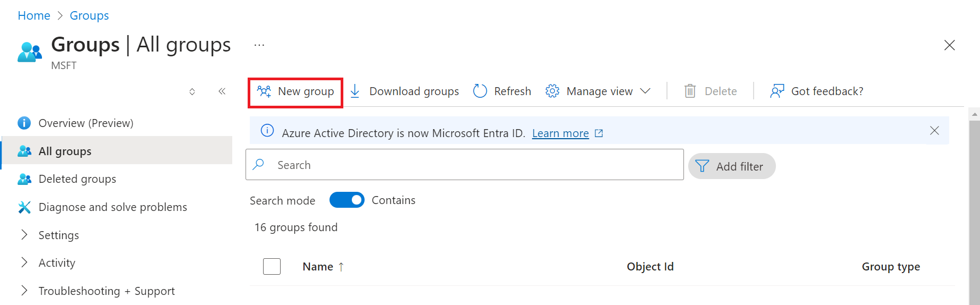Open Overview (Preview) in the sidebar
The image size is (980, 305).
point(86,123)
